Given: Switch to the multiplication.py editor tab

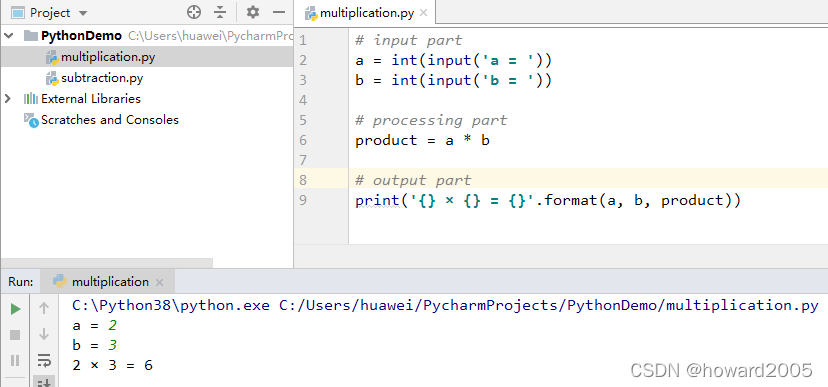Looking at the screenshot, I should (366, 13).
